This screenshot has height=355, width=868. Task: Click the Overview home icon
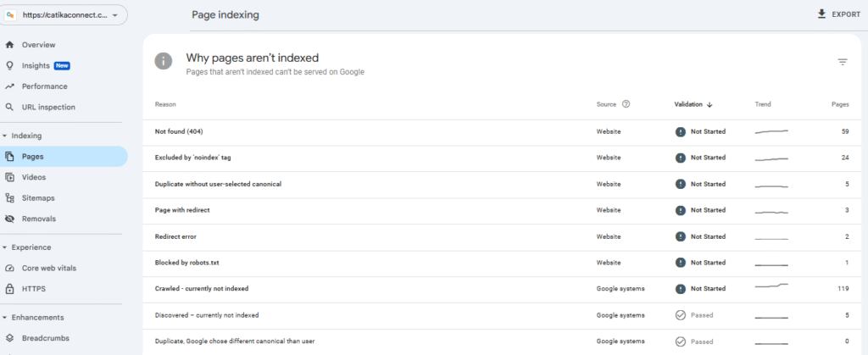(9, 45)
